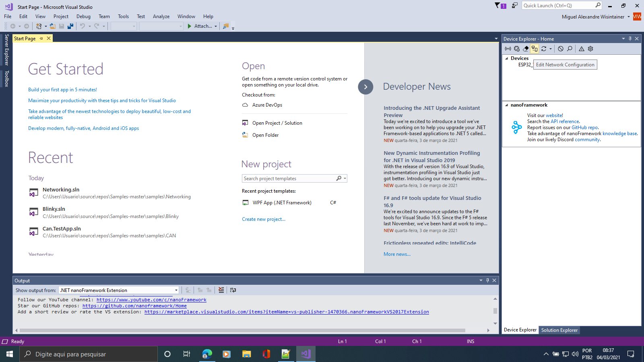Click 'Build your first app in 5 minutes!' link

pos(62,90)
